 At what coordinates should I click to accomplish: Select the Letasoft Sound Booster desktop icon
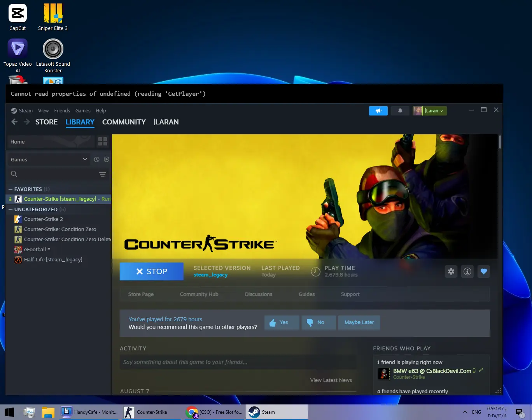pos(53,56)
